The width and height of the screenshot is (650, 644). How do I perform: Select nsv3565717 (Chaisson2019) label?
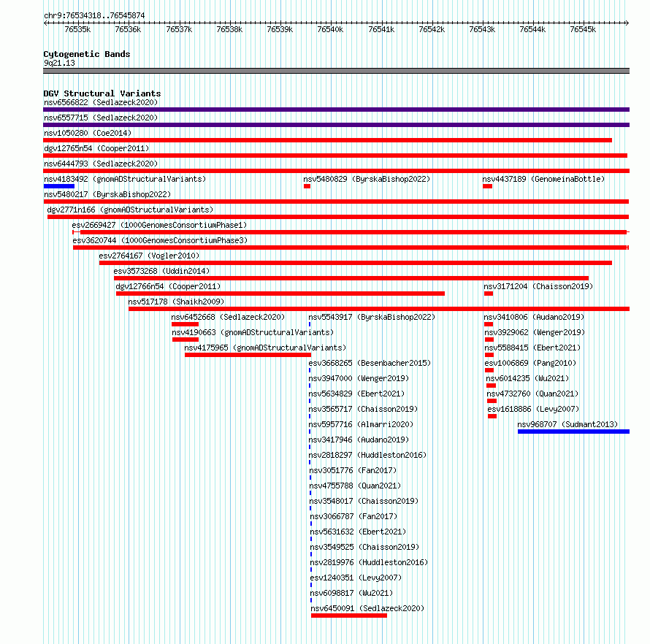click(363, 409)
